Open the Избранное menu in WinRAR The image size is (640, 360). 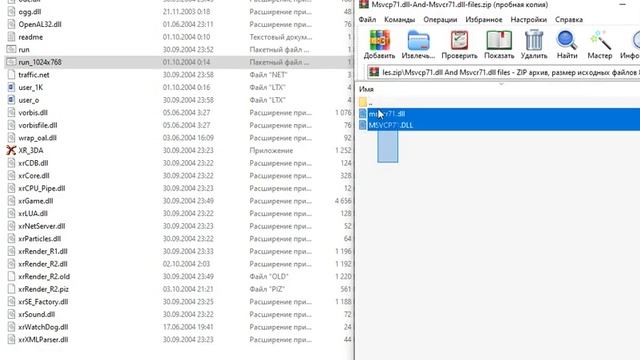[484, 20]
